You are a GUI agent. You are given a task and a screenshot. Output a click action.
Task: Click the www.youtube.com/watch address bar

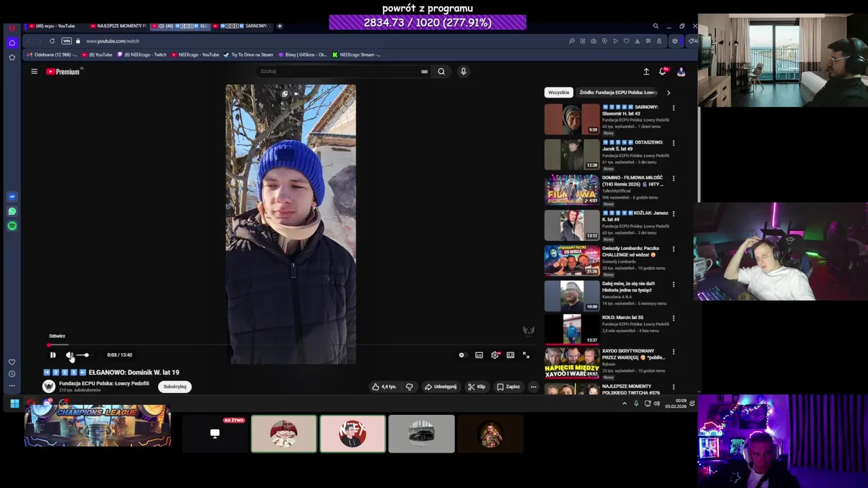tap(113, 41)
